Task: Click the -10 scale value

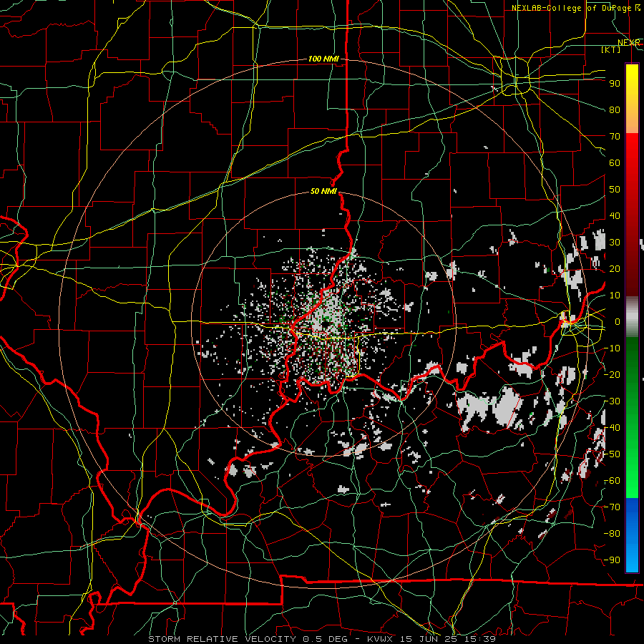Action: tap(612, 348)
